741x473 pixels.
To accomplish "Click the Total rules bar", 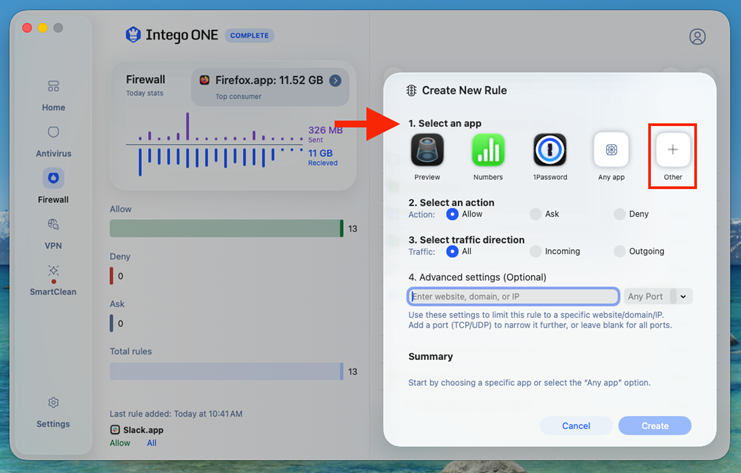I will tap(227, 371).
